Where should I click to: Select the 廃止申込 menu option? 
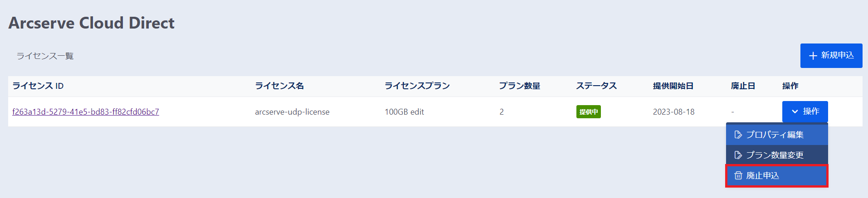pos(763,175)
